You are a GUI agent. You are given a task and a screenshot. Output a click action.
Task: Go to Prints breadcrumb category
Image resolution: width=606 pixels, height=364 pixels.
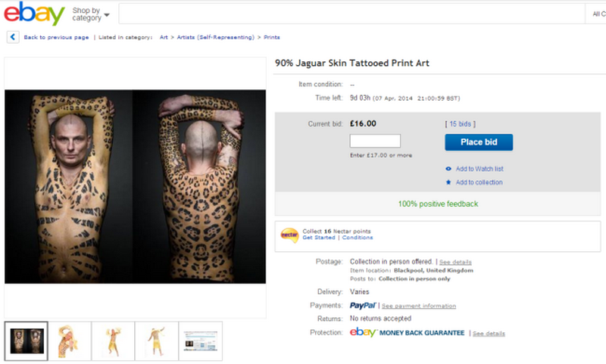[x=272, y=37]
